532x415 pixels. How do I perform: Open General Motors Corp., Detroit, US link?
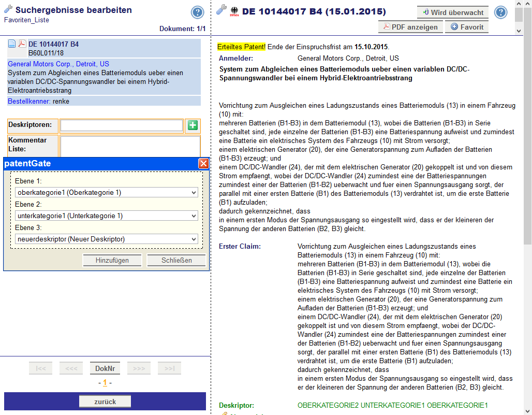(x=58, y=64)
